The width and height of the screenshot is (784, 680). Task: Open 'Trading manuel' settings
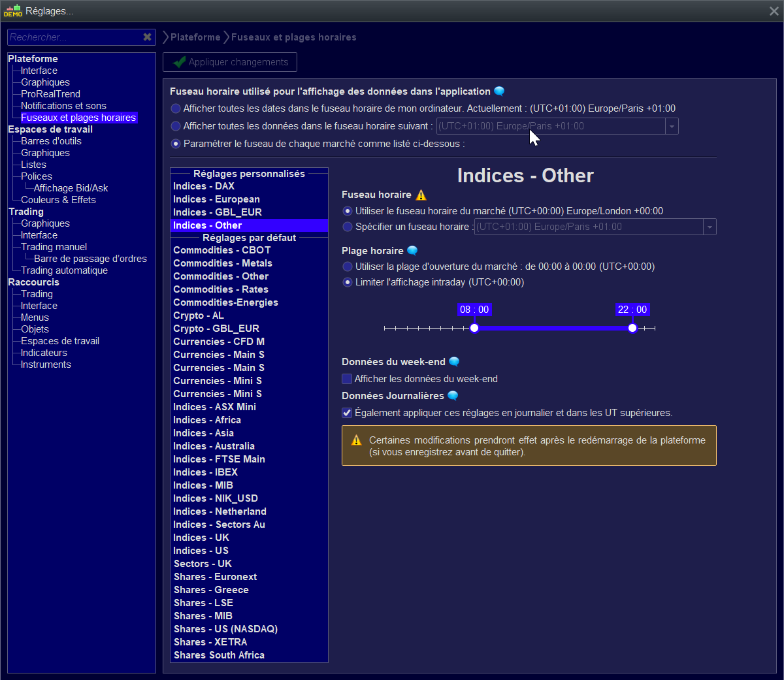(54, 247)
